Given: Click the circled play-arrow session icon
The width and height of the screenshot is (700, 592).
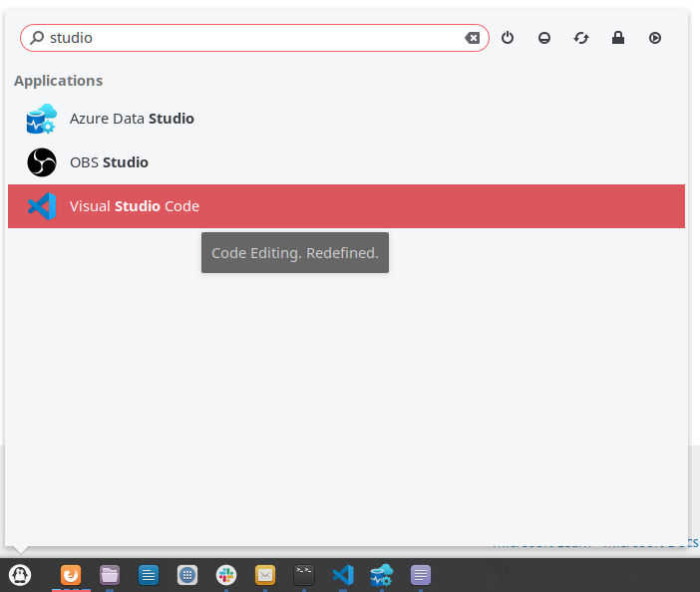Looking at the screenshot, I should pyautogui.click(x=655, y=38).
